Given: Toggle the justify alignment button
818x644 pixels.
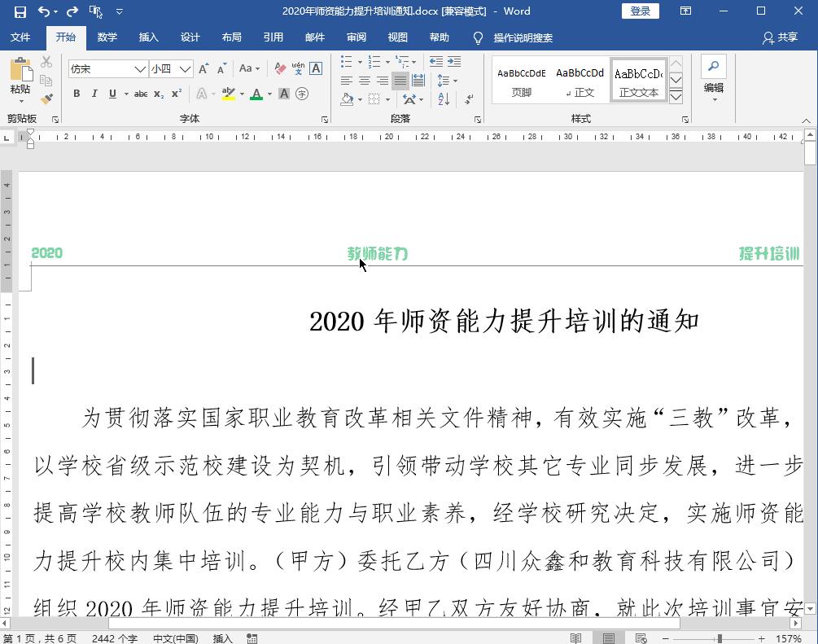Looking at the screenshot, I should [400, 81].
